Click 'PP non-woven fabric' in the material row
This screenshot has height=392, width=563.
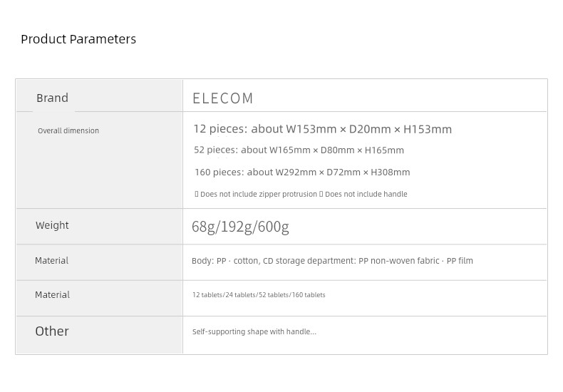[398, 261]
